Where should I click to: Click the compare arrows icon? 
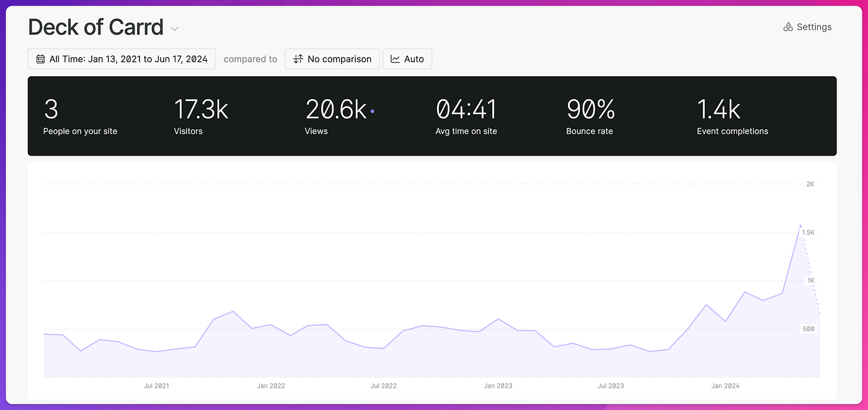[298, 59]
